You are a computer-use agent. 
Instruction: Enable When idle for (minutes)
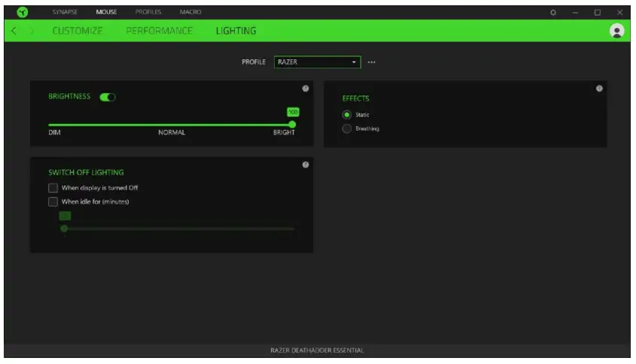(x=53, y=202)
